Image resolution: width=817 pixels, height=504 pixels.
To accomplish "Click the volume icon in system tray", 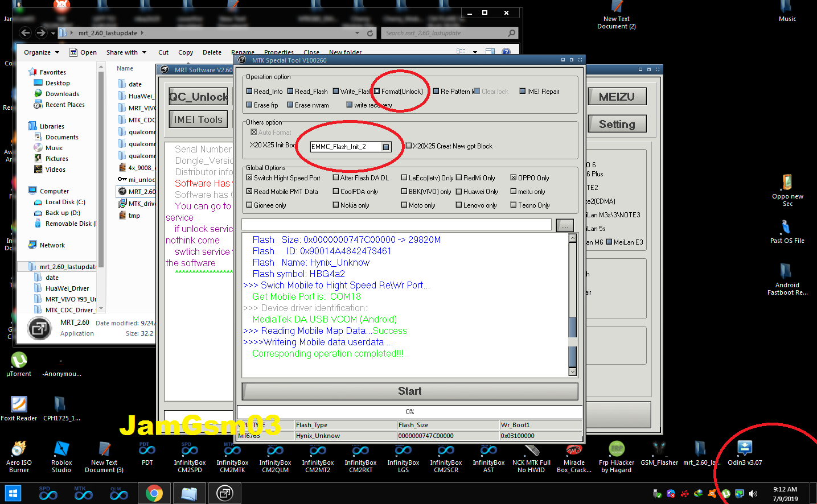I will click(753, 494).
